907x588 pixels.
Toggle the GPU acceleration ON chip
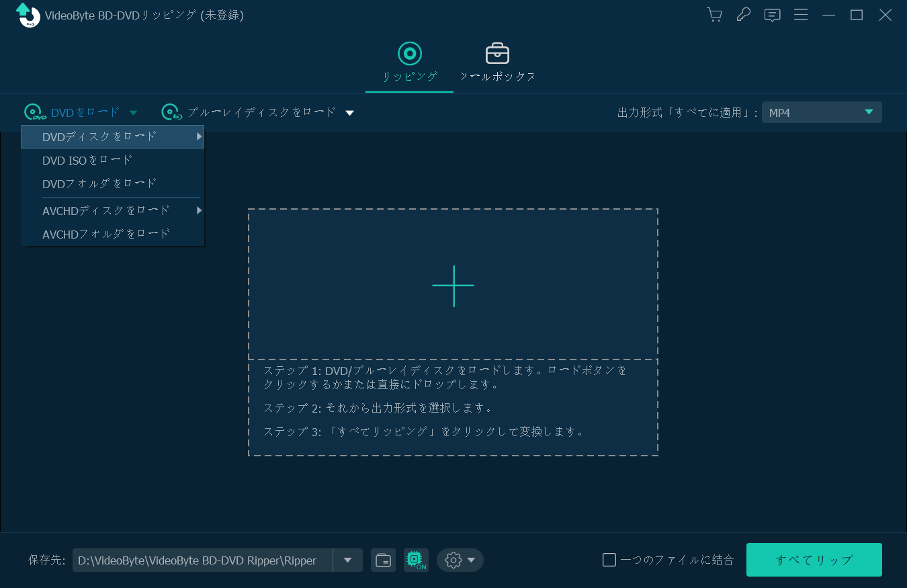tap(416, 560)
